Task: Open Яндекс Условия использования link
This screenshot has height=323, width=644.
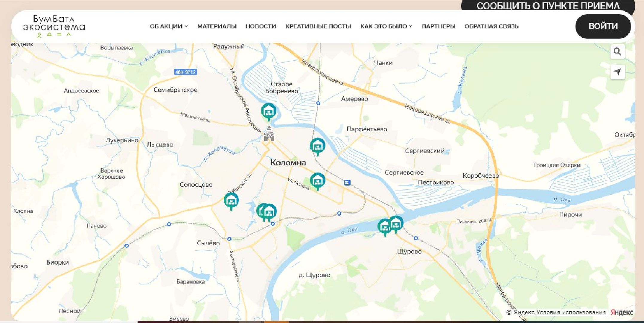Action: tap(571, 312)
